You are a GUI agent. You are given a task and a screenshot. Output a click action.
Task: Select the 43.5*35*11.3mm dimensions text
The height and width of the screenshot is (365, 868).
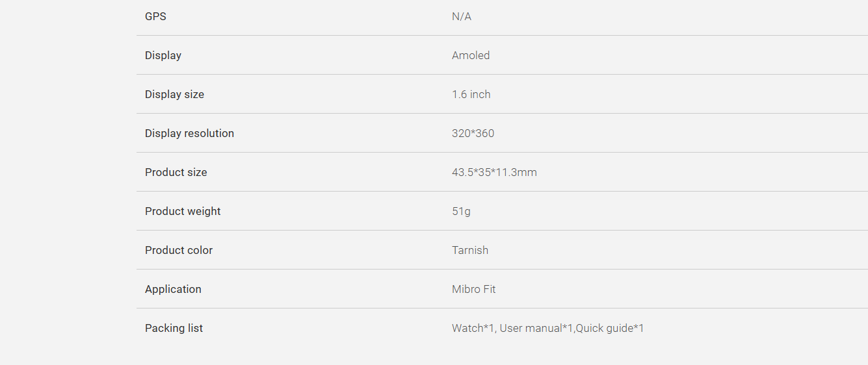[494, 172]
